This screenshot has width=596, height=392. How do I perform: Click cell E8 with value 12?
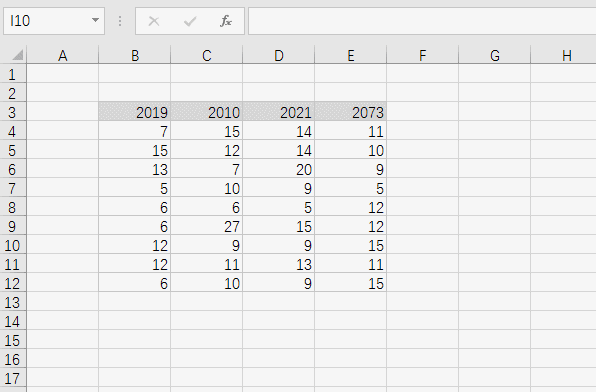[350, 207]
